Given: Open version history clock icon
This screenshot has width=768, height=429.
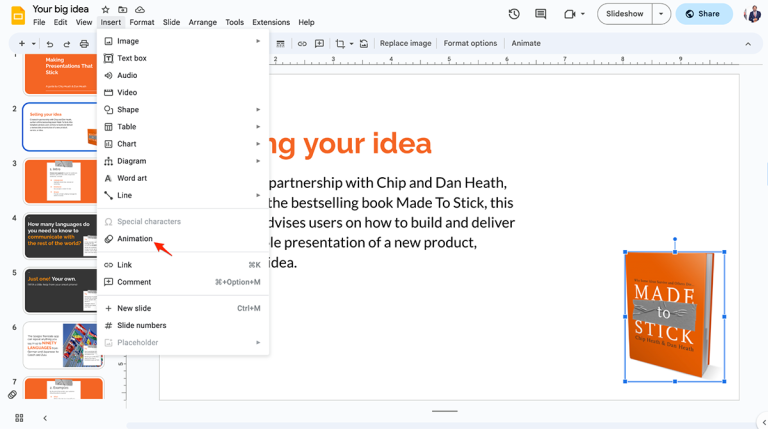Looking at the screenshot, I should click(514, 14).
